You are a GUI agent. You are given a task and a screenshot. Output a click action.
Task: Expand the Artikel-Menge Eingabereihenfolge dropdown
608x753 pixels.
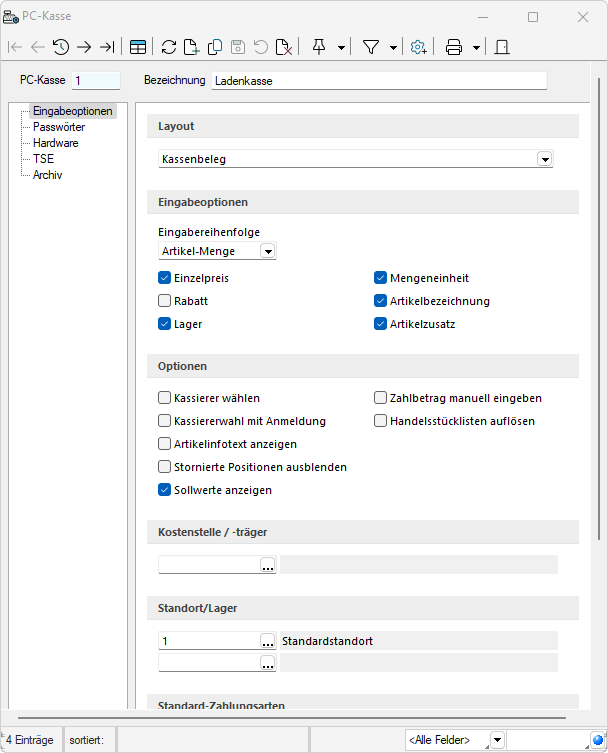267,252
